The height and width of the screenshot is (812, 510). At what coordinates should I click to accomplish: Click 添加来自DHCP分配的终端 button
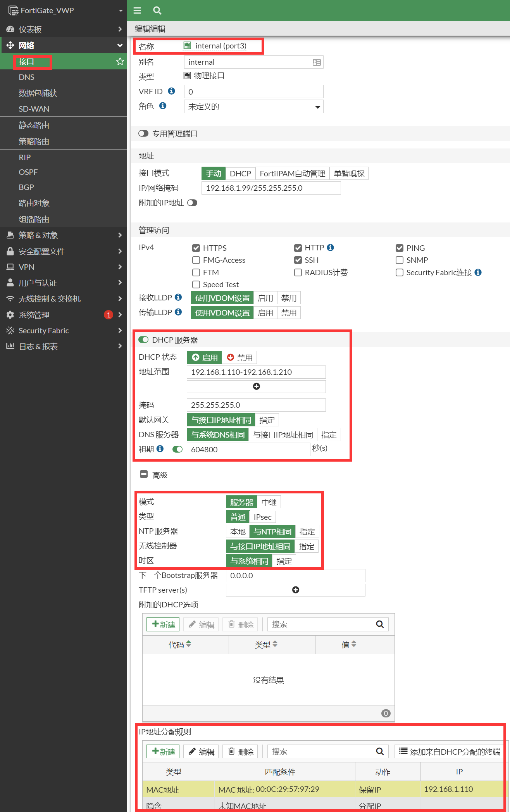pos(450,752)
